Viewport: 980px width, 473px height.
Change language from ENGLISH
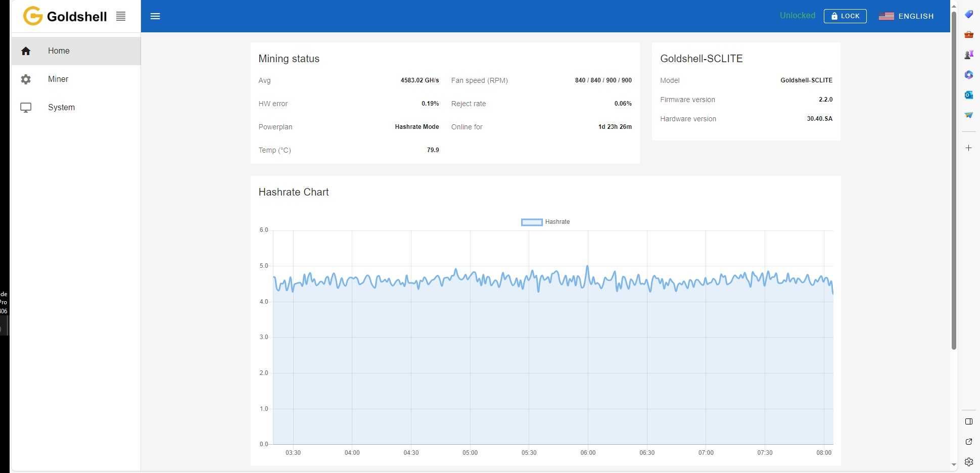click(906, 16)
